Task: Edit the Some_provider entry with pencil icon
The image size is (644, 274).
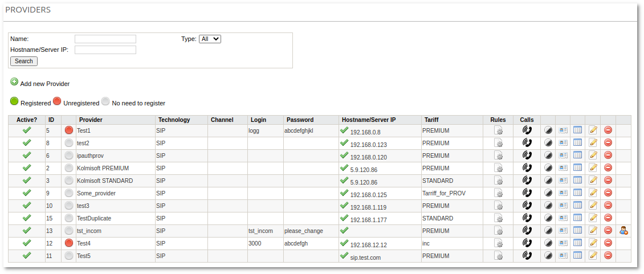Action: tap(593, 193)
